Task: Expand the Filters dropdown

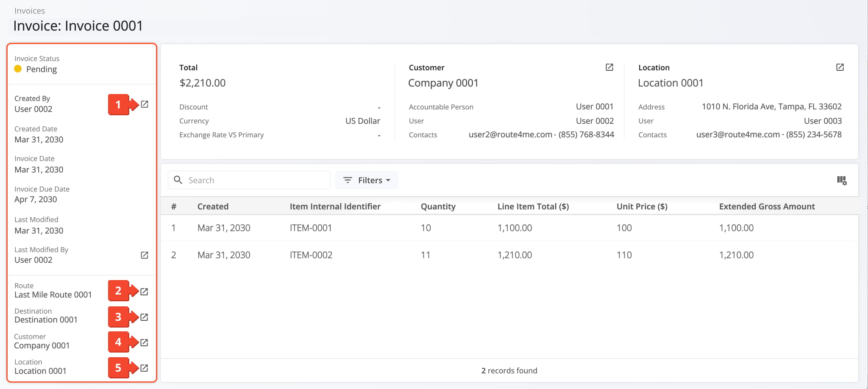Action: (367, 180)
